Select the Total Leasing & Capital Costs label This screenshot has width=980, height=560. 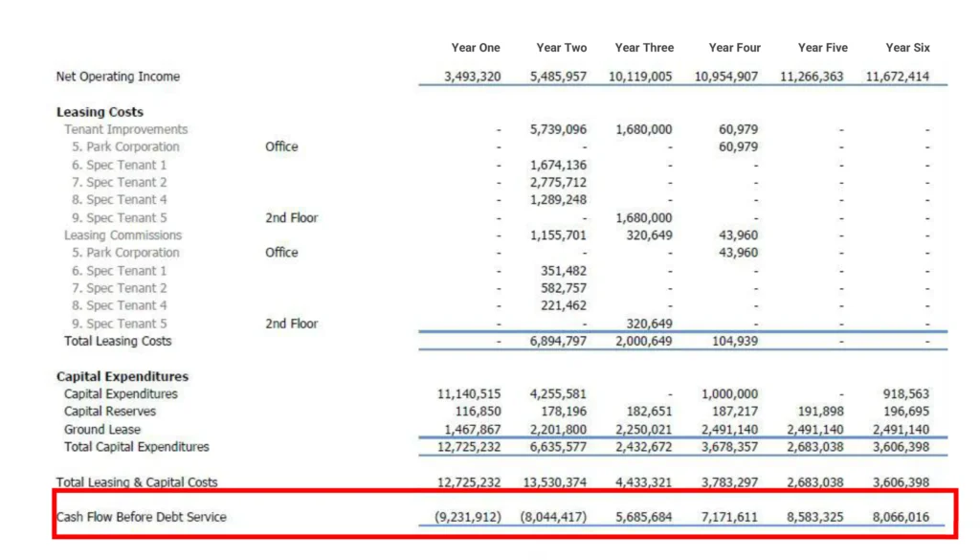(x=137, y=482)
